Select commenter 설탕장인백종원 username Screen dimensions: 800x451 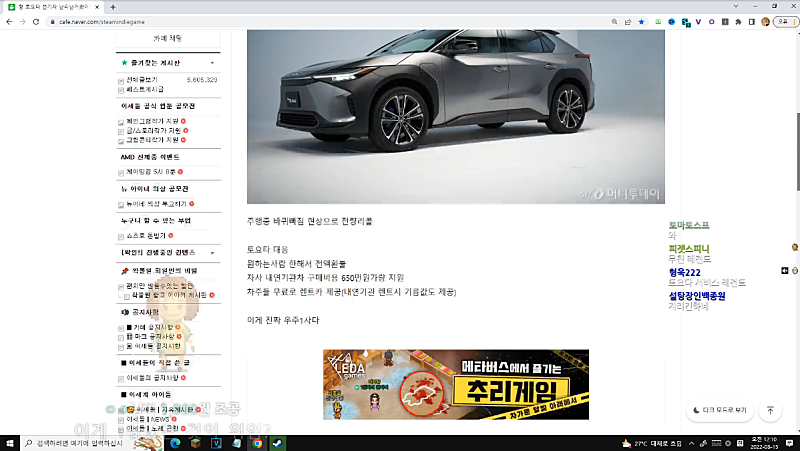point(697,296)
